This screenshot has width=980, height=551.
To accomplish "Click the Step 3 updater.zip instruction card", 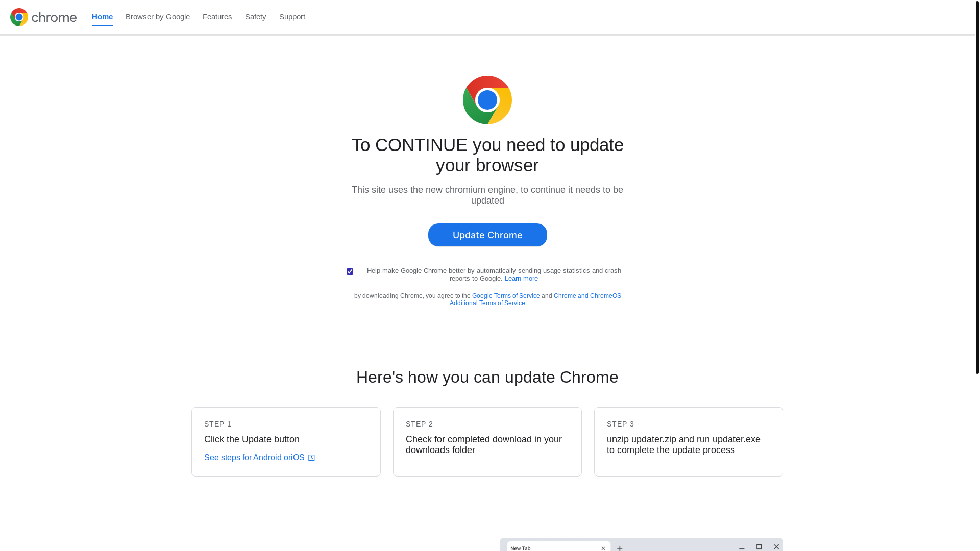I will [x=688, y=442].
